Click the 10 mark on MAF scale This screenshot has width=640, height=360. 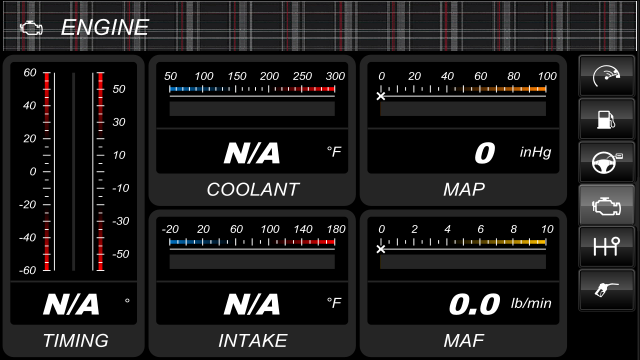547,229
